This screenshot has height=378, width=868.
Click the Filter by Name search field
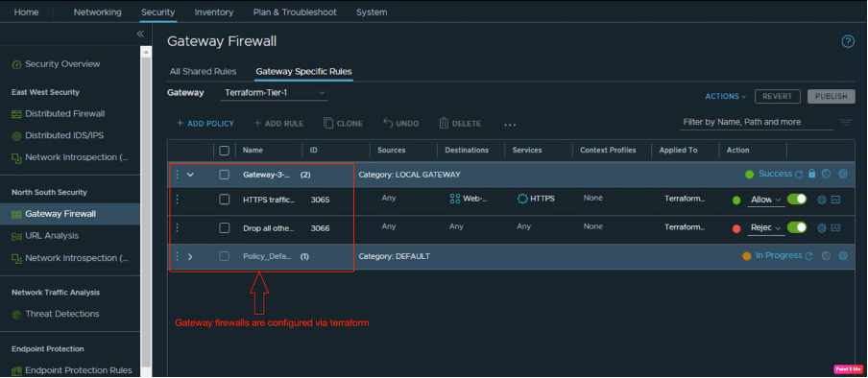pos(757,122)
